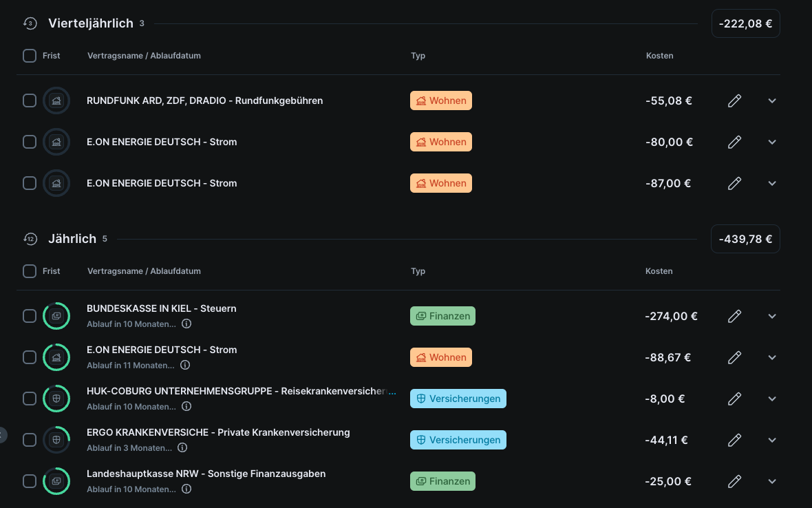The width and height of the screenshot is (812, 508).
Task: Expand the Landeshauptkasse NRW row
Action: (772, 482)
